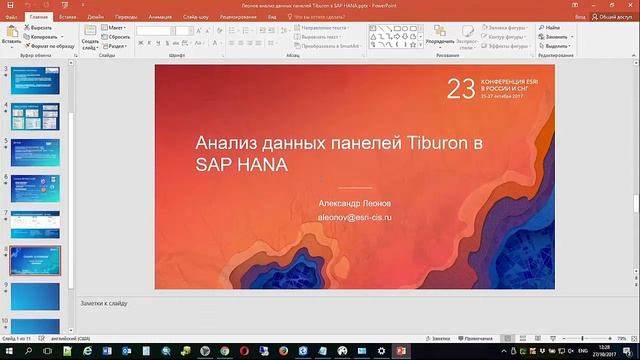Select slide 4 thumbnail
The height and width of the screenshot is (360, 640).
pyautogui.click(x=35, y=116)
